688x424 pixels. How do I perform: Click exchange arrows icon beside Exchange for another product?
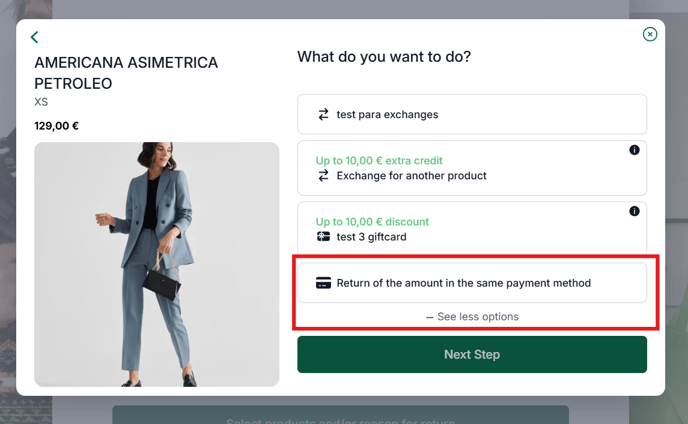click(323, 176)
